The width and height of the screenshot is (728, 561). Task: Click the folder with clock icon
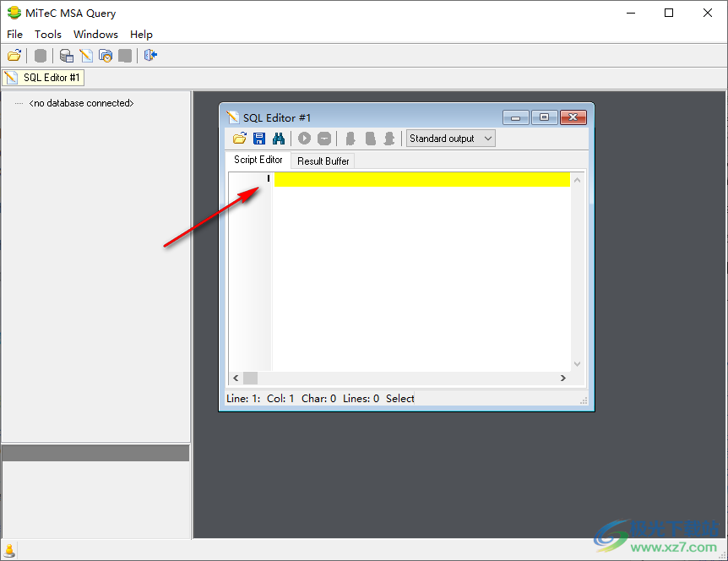click(106, 56)
